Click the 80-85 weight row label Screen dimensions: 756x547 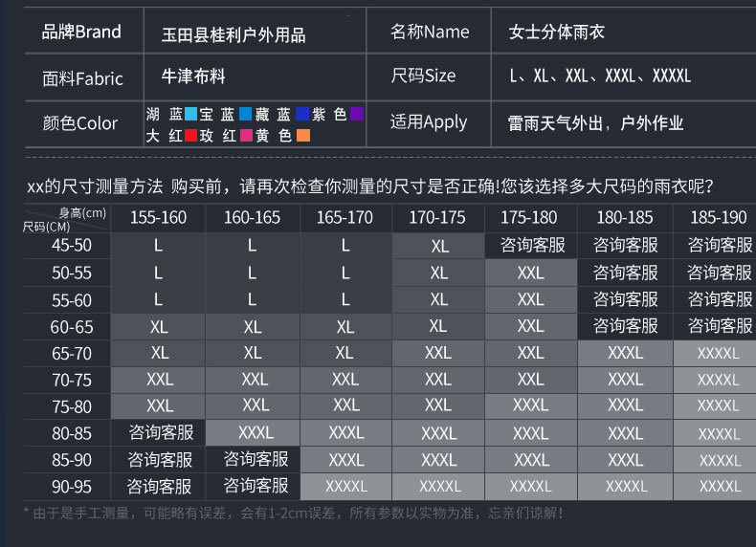pyautogui.click(x=72, y=433)
